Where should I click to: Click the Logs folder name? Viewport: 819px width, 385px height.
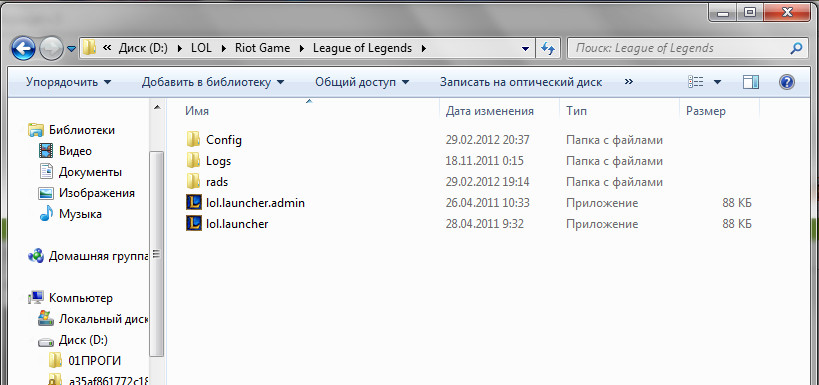click(x=218, y=161)
